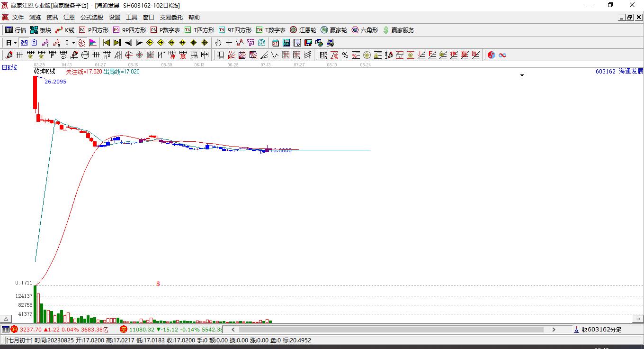Jump to the first bar icon
This screenshot has width=644, height=349.
pyautogui.click(x=106, y=43)
